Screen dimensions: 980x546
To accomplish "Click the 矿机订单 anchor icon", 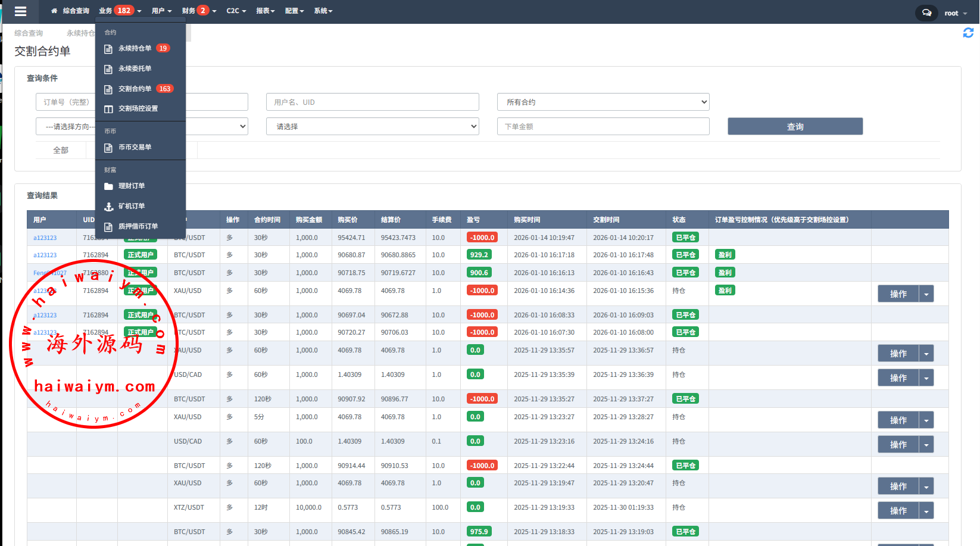I will [108, 207].
